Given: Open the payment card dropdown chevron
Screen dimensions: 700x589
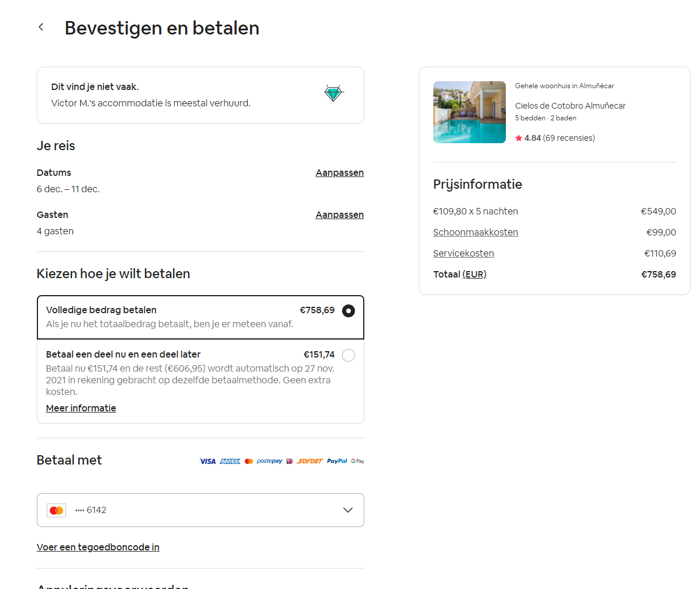Looking at the screenshot, I should coord(348,510).
